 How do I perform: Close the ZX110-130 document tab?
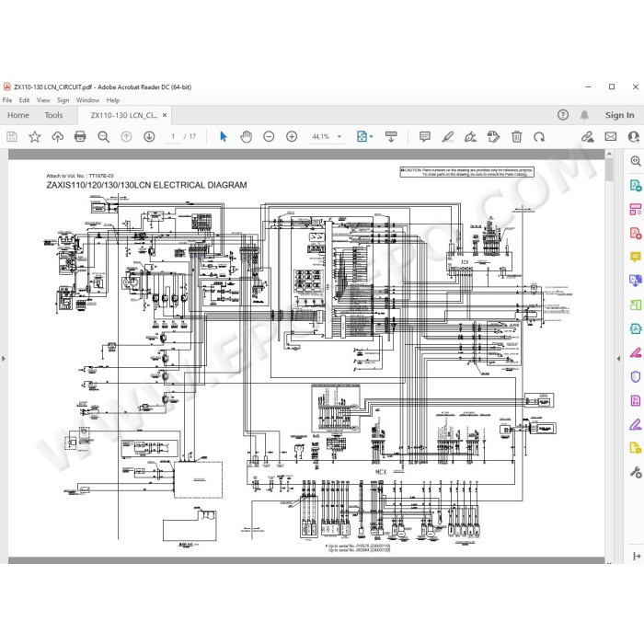tap(165, 115)
